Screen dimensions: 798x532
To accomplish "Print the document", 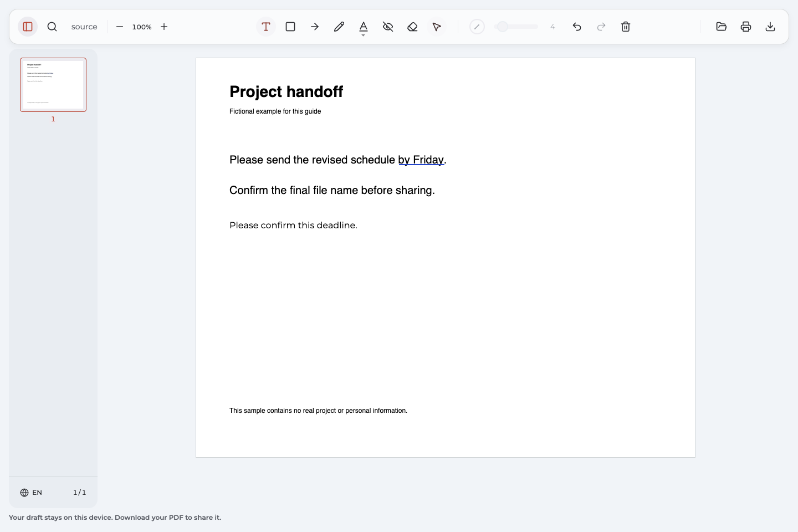I will point(746,27).
